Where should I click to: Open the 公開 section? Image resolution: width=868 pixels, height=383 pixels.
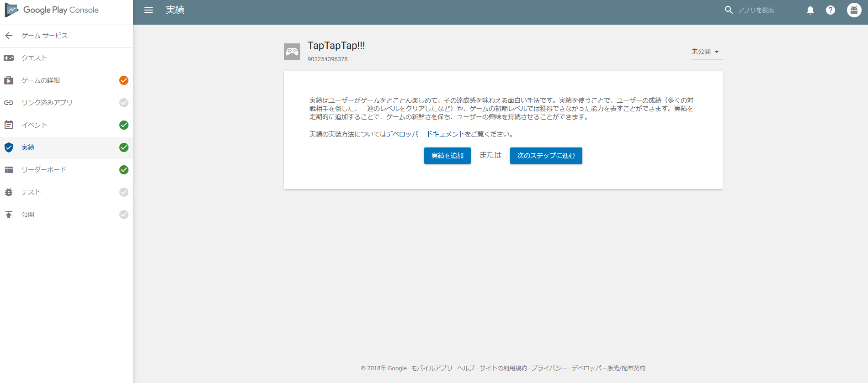[66, 215]
